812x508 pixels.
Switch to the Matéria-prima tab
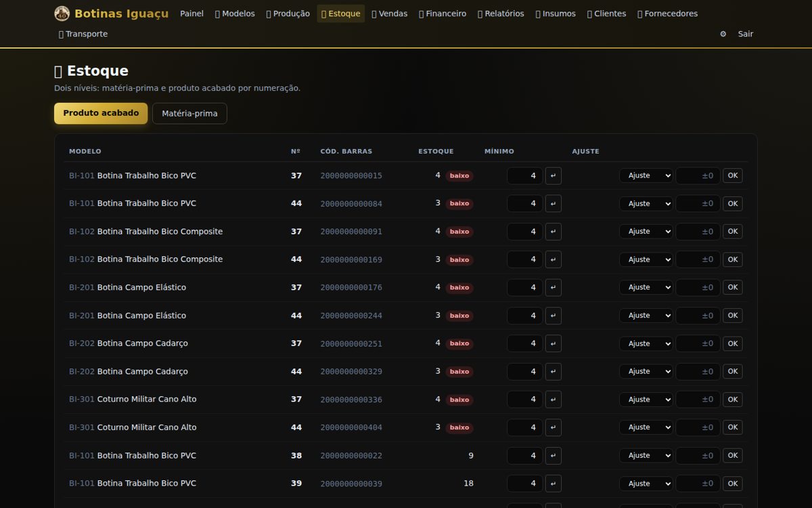(x=189, y=113)
